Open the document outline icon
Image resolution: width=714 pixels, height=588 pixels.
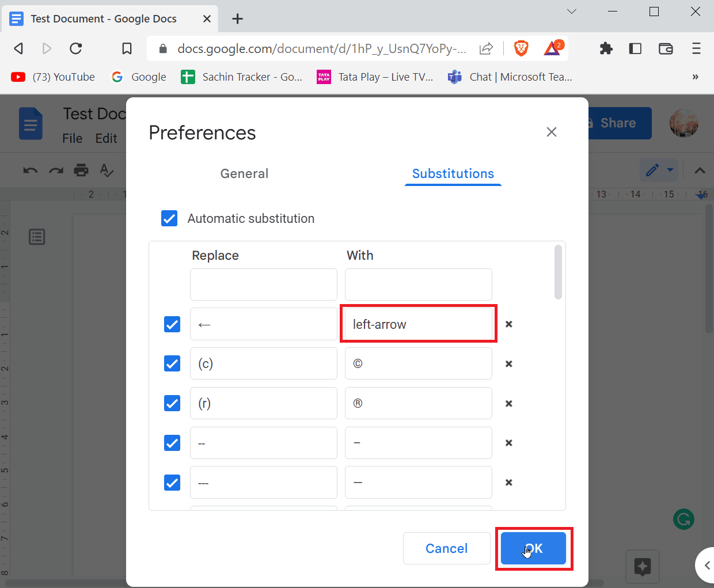click(x=37, y=236)
